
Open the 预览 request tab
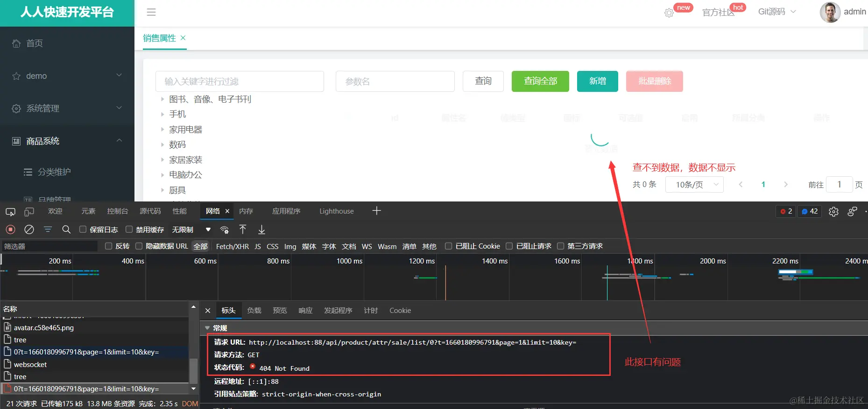(x=280, y=311)
